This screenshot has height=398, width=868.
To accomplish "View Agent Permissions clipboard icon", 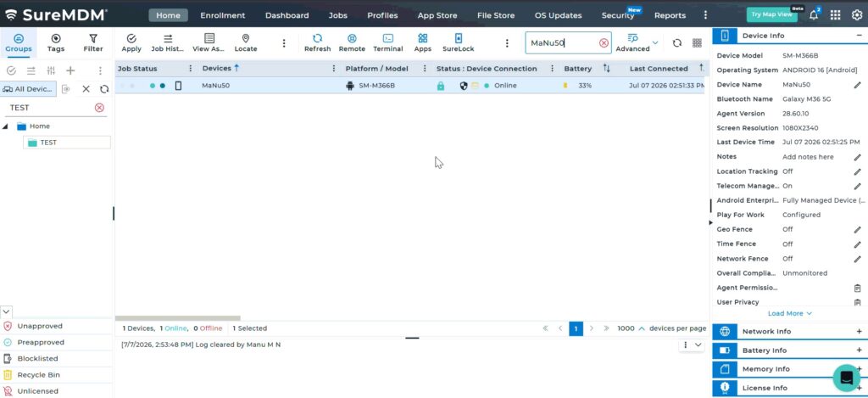I will 858,288.
